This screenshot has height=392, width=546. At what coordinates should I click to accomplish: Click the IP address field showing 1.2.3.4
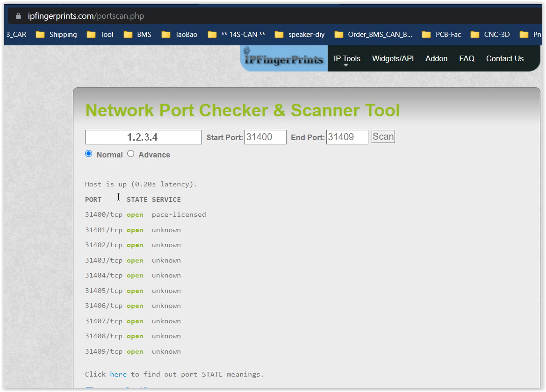(x=143, y=137)
